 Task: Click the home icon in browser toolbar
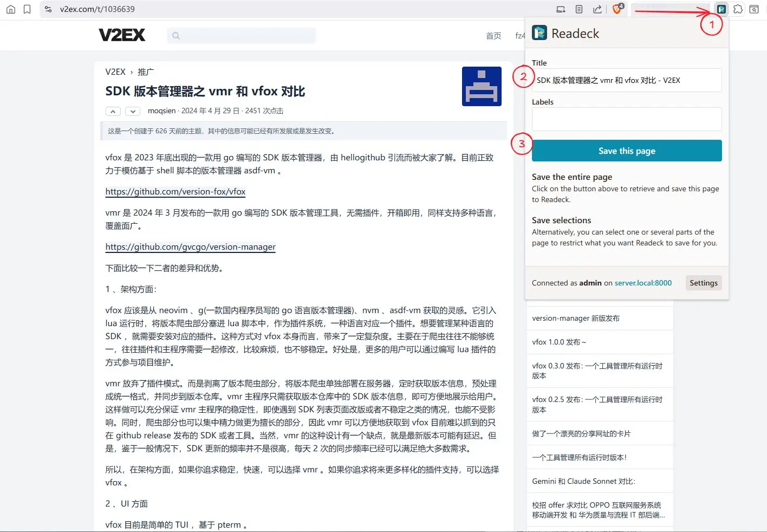pos(11,9)
